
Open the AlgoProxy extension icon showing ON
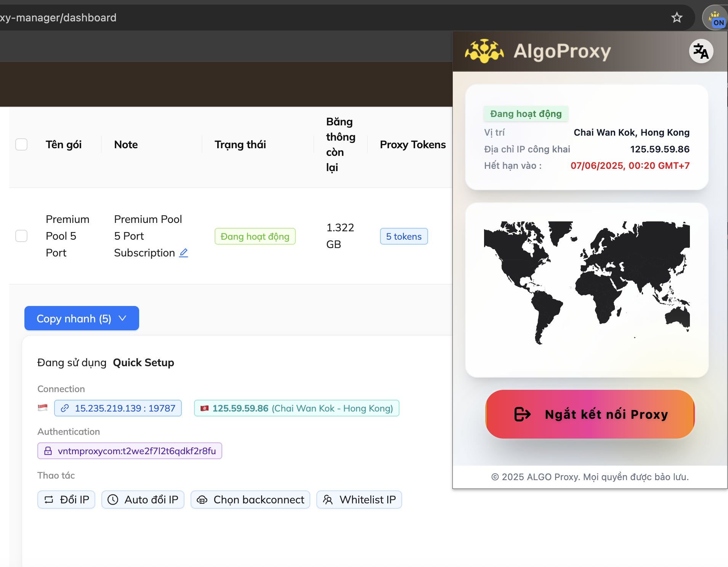click(x=715, y=18)
